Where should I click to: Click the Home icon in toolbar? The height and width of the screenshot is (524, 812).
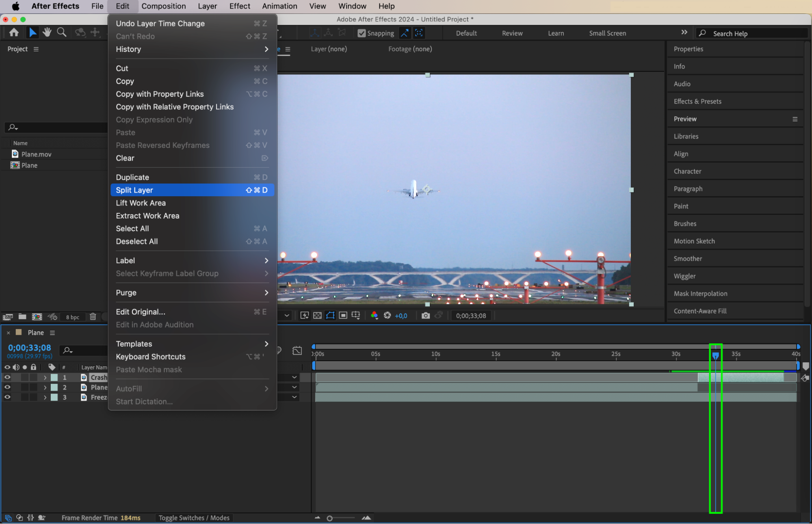(x=14, y=32)
